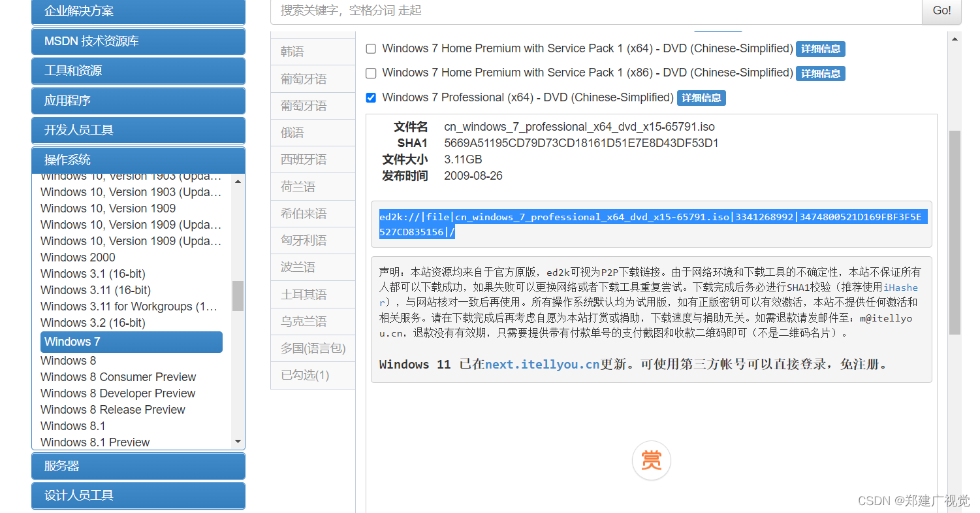Open 详细信息 for Professional x64

[x=701, y=98]
